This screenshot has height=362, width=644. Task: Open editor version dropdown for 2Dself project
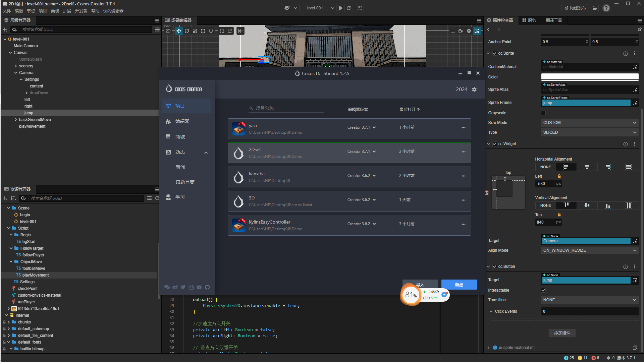(374, 152)
